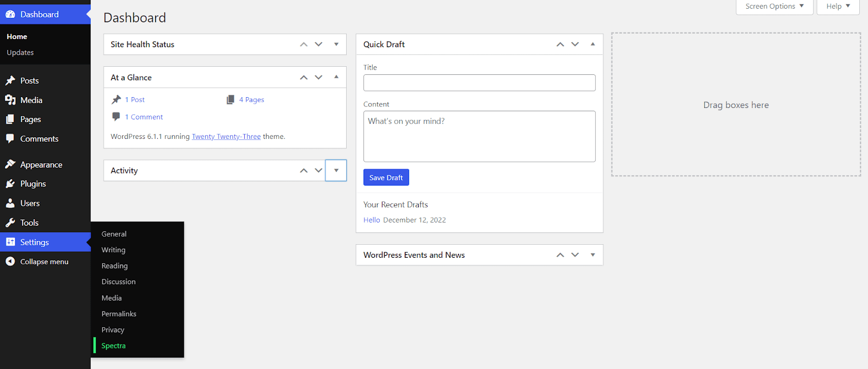
Task: Move WordPress Events and News box down
Action: tap(575, 255)
